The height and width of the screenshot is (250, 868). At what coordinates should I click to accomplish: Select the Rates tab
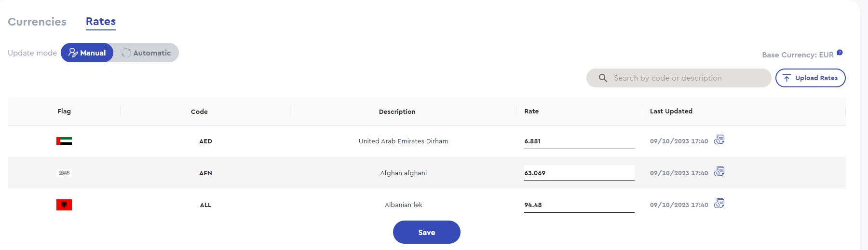[101, 22]
